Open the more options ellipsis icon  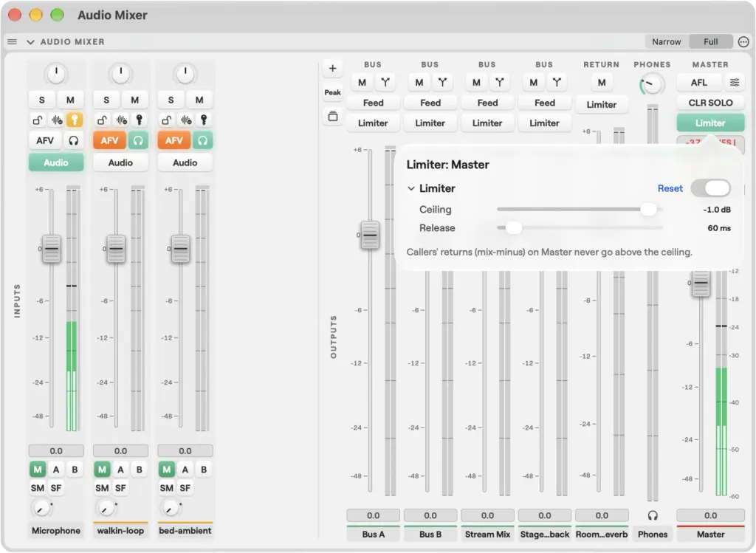pyautogui.click(x=743, y=42)
